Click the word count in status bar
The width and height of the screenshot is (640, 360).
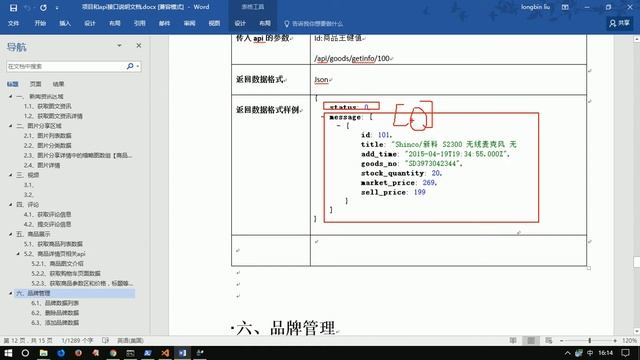pos(77,340)
